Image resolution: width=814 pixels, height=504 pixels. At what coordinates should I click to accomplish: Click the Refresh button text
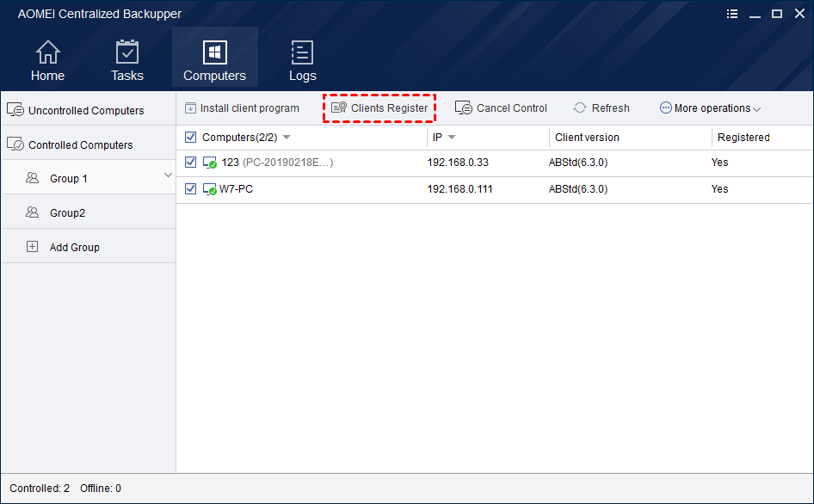coord(611,108)
